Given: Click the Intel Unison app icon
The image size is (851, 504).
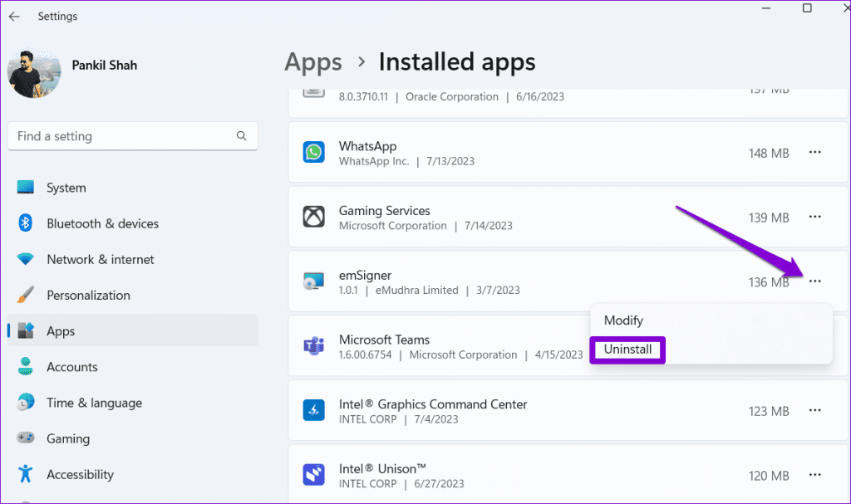Looking at the screenshot, I should click(x=313, y=475).
